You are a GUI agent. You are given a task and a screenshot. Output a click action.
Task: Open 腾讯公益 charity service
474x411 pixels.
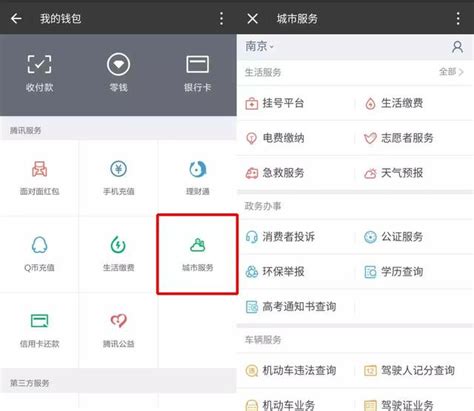tap(118, 330)
